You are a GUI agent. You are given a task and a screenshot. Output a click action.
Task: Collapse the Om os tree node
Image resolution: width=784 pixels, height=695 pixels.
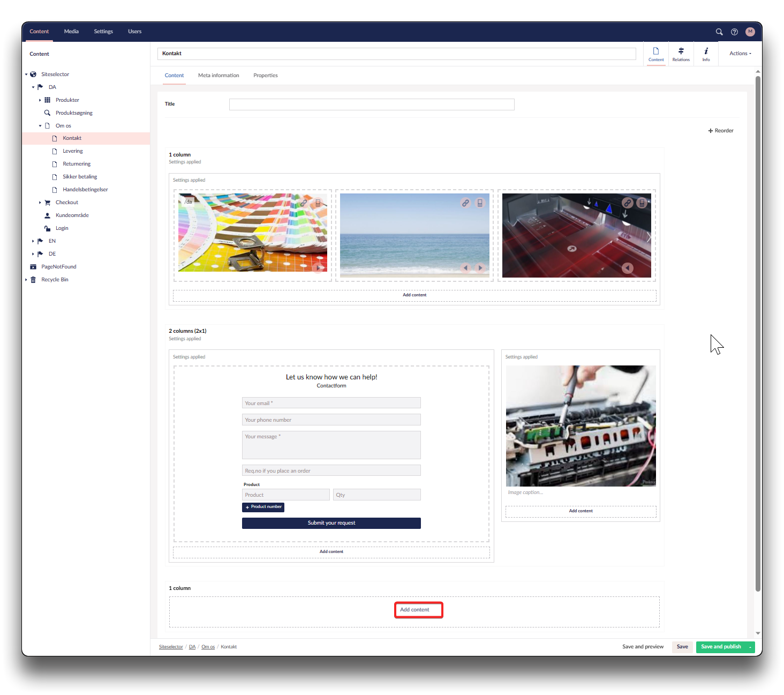click(40, 126)
